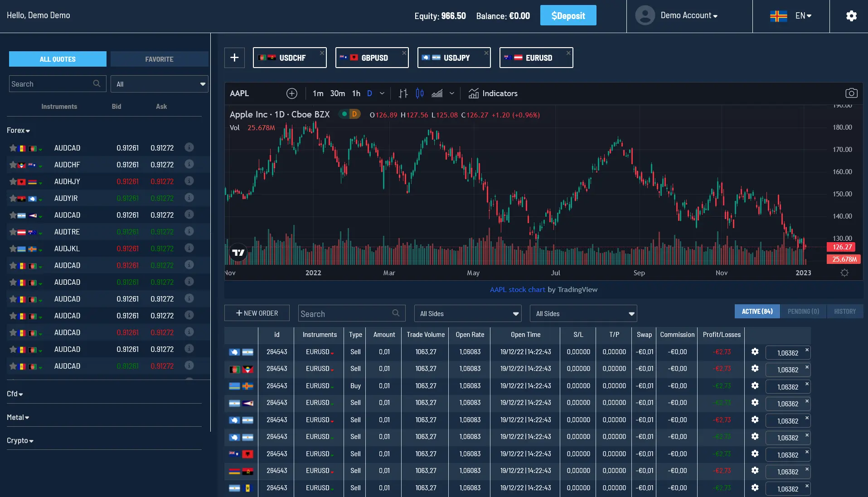
Task: Open the settings gear in the header
Action: coord(851,16)
